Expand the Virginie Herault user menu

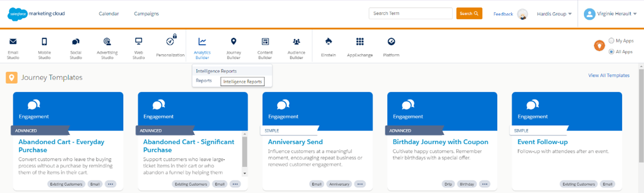pos(617,14)
